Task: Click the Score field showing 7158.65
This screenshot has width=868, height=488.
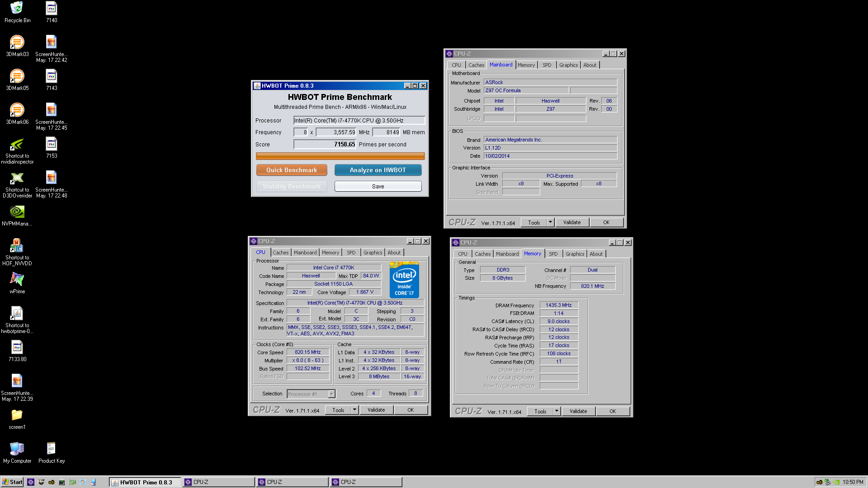Action: [325, 144]
